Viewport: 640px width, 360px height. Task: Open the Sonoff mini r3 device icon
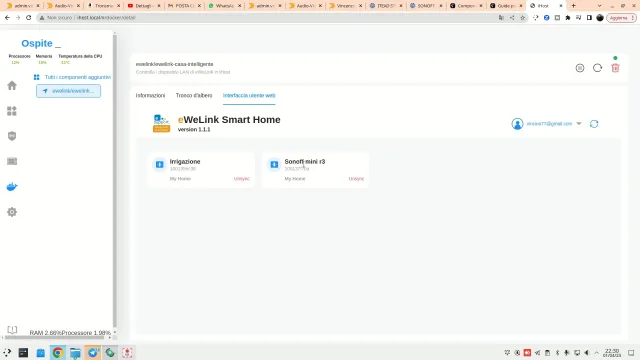[x=274, y=164]
